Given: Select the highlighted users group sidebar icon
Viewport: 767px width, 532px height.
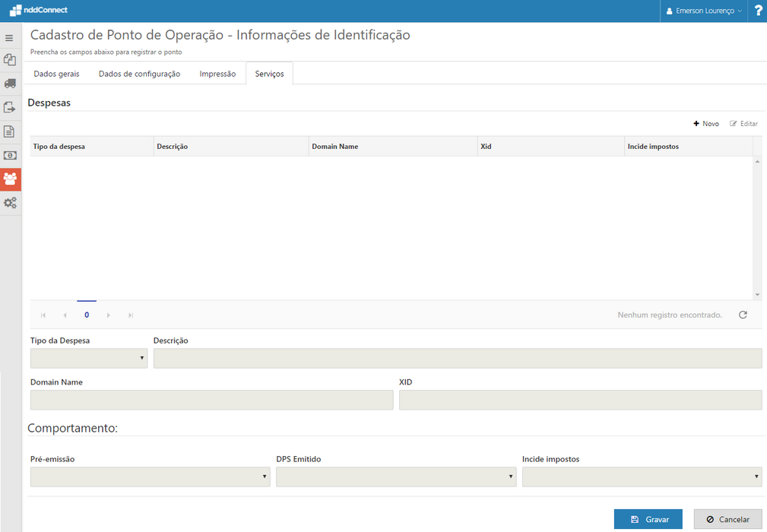Looking at the screenshot, I should coord(10,179).
